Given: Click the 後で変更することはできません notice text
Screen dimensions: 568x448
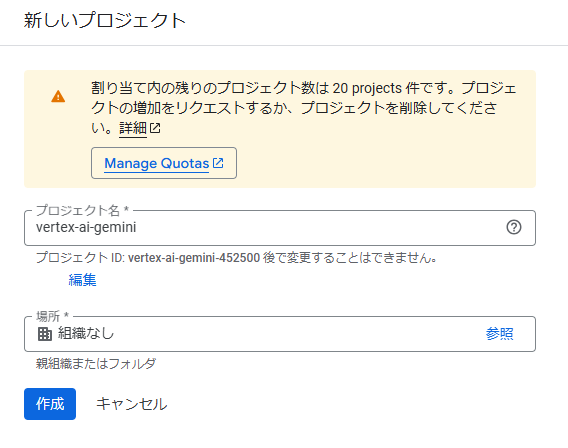Looking at the screenshot, I should [x=350, y=258].
